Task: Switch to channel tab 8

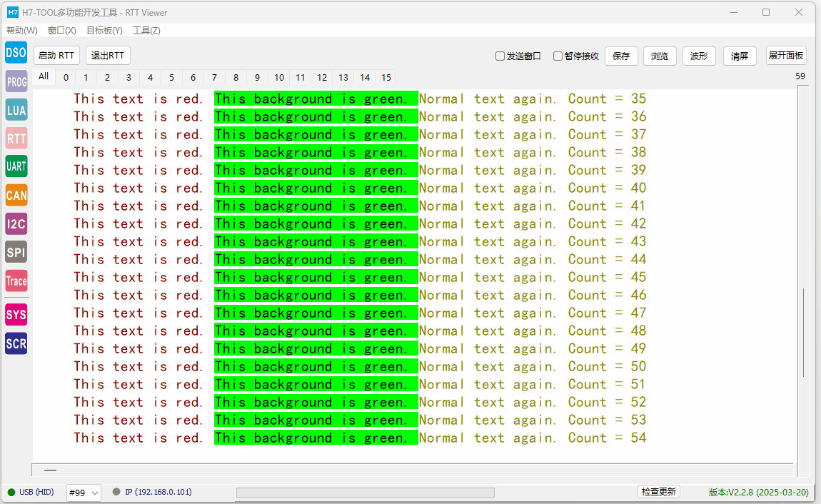Action: coord(236,78)
